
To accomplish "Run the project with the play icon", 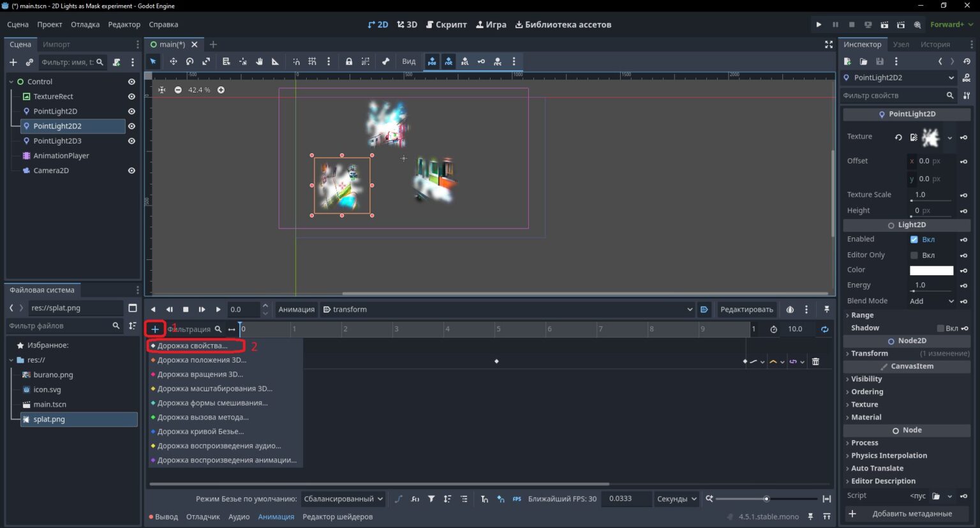I will coord(819,24).
